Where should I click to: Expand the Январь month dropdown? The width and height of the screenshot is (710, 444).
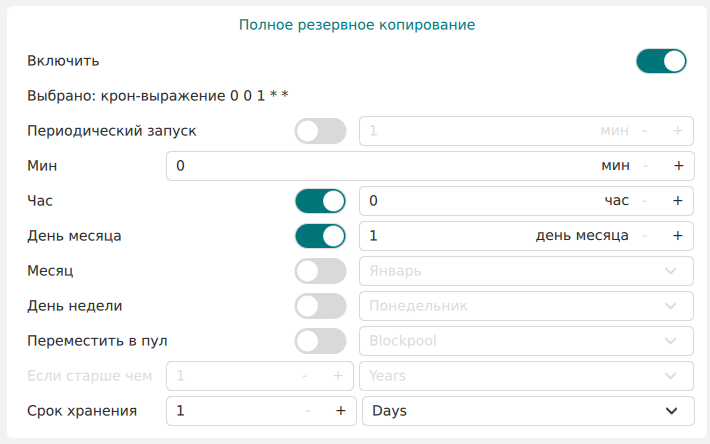pyautogui.click(x=526, y=271)
